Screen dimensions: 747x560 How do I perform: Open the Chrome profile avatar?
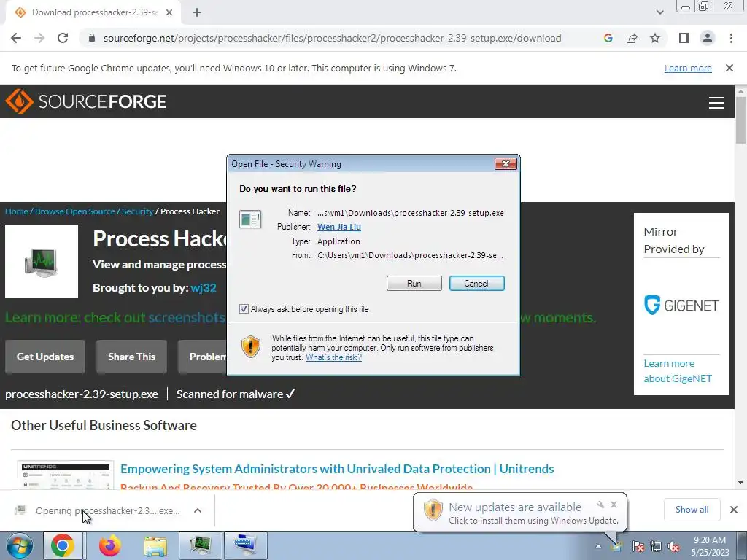click(708, 38)
